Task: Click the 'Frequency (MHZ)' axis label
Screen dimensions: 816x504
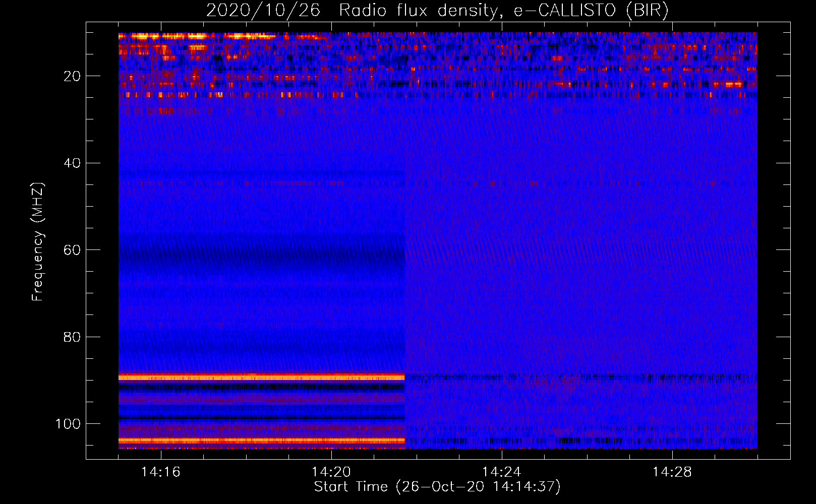Action: click(x=38, y=241)
